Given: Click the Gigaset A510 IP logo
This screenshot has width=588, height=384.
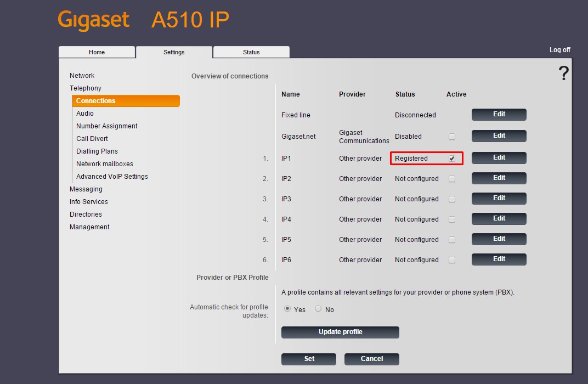Looking at the screenshot, I should click(143, 20).
